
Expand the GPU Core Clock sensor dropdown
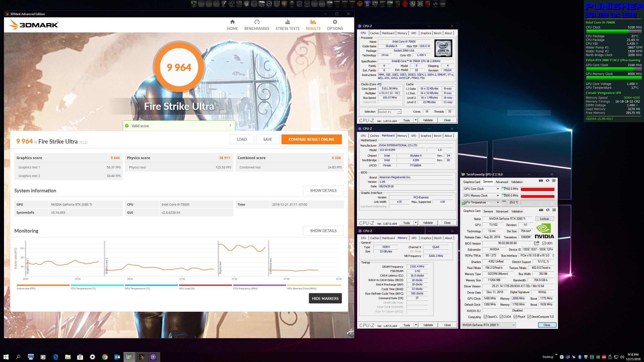coord(498,189)
